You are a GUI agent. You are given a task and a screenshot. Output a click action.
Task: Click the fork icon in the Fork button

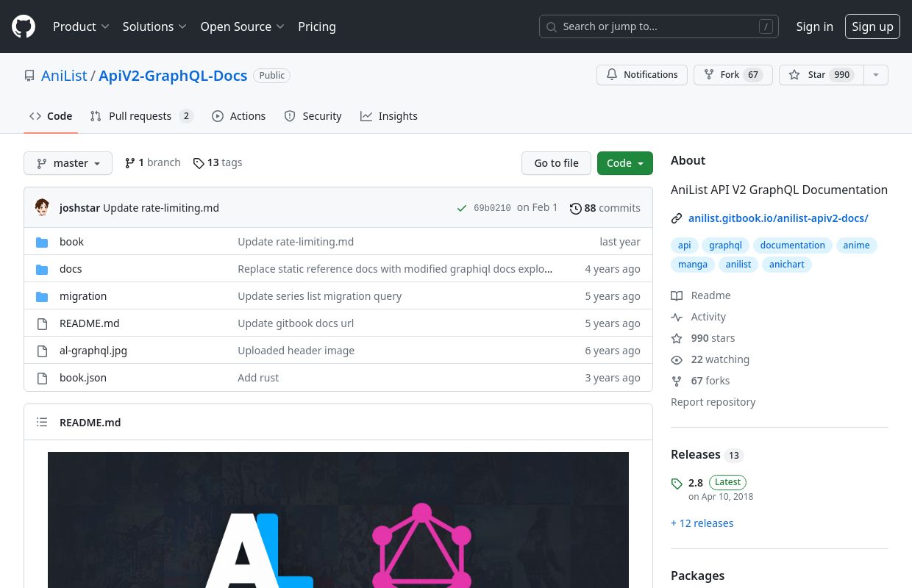(709, 75)
